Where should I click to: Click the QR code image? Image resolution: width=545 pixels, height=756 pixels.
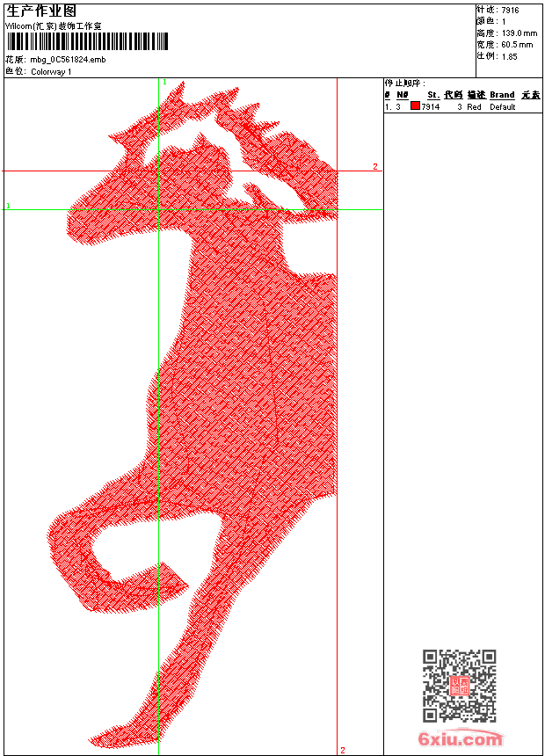459,686
